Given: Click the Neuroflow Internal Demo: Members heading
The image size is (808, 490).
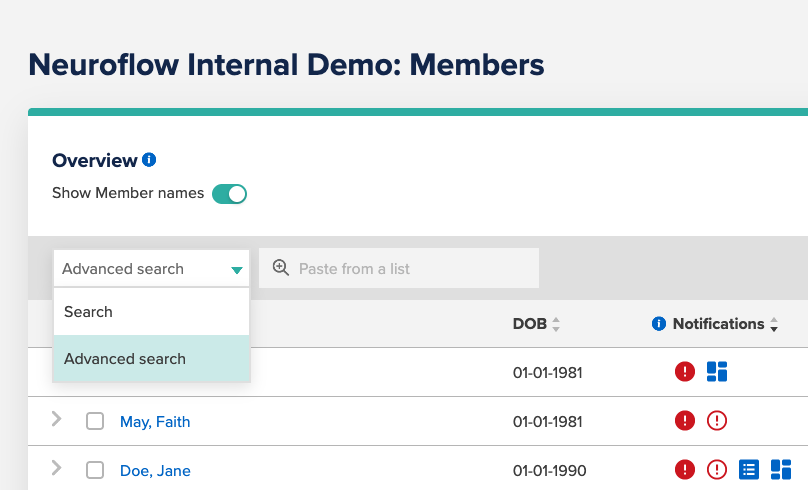Looking at the screenshot, I should coord(286,65).
